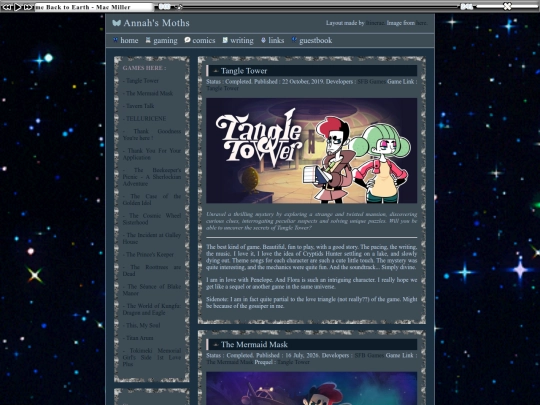Jump to The Mermaid Mask in sidebar list
Viewport: 540px width, 405px height.
[x=148, y=93]
